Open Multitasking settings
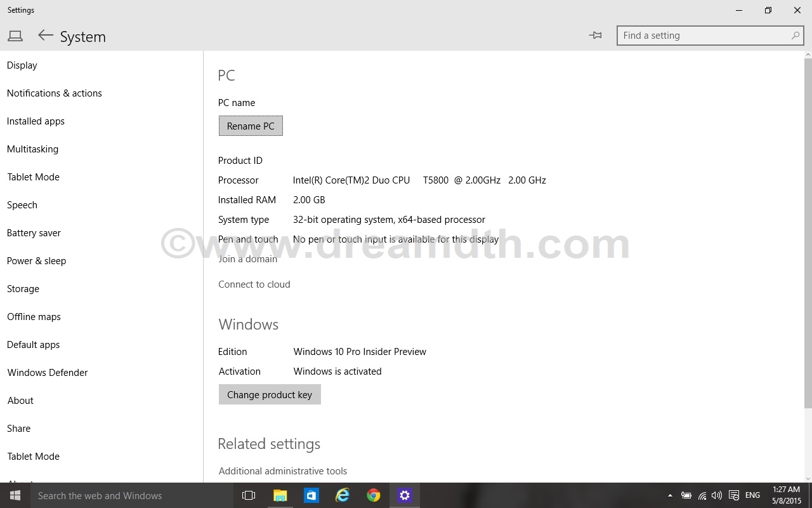 [x=32, y=149]
